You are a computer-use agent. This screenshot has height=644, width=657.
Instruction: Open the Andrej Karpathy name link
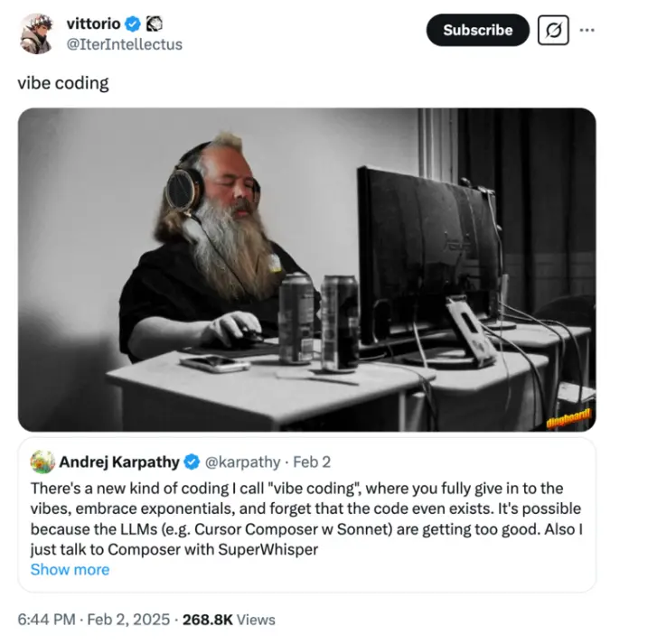click(119, 462)
